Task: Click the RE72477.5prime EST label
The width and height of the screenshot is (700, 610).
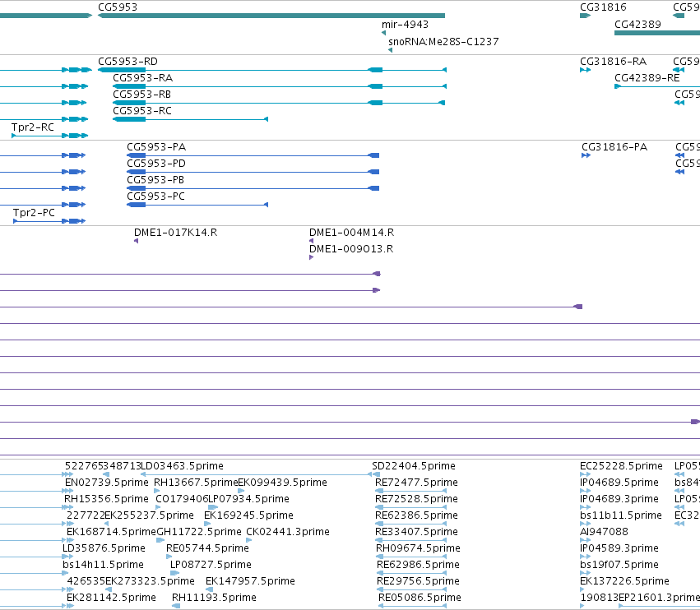Action: [416, 483]
